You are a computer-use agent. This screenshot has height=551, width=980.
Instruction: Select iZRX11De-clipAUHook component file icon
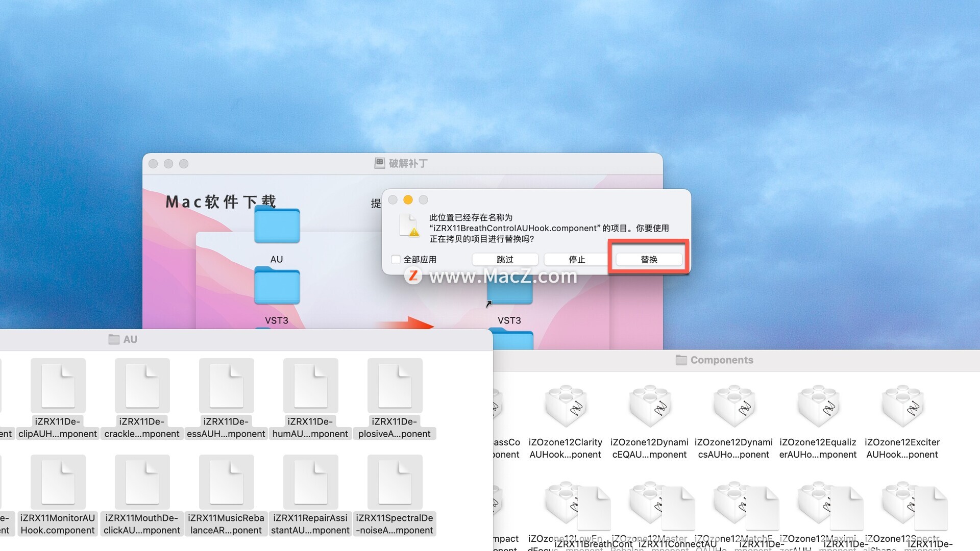click(x=58, y=386)
